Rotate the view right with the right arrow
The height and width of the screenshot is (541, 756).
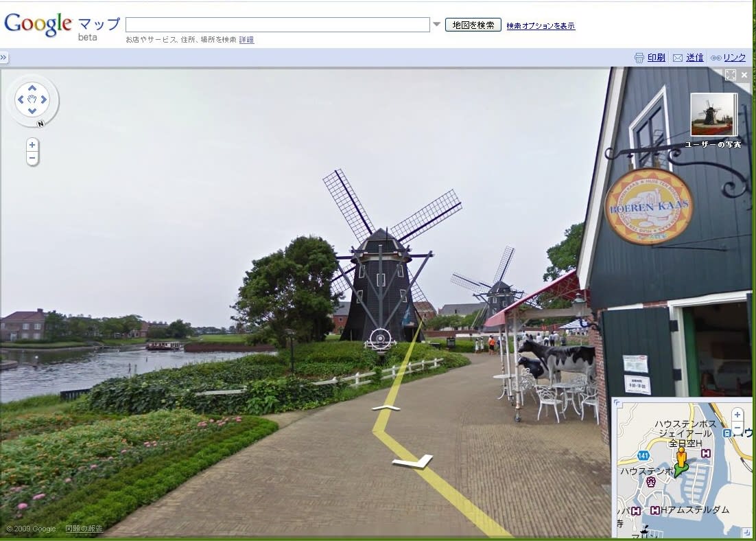(44, 100)
